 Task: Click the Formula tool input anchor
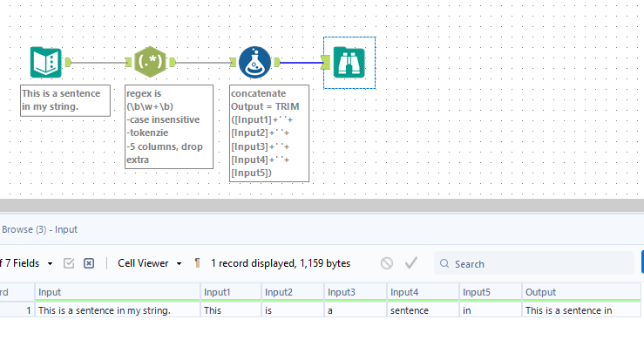[x=233, y=63]
